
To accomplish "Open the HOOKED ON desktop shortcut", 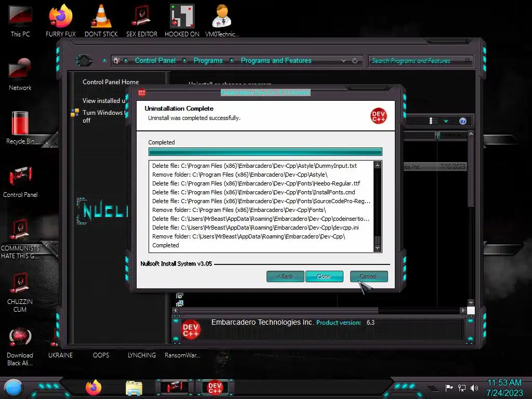I will [x=182, y=21].
